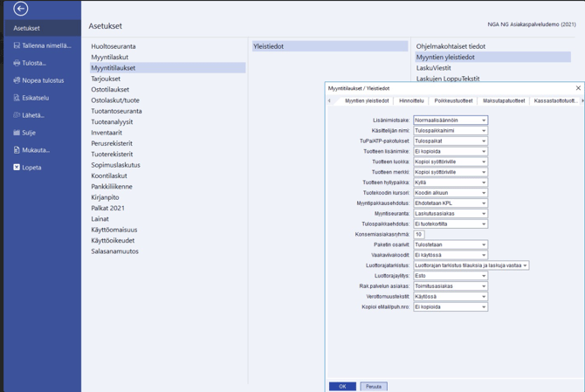Click the back arrow circle icon
Screen dimensions: 585x392
click(x=21, y=9)
